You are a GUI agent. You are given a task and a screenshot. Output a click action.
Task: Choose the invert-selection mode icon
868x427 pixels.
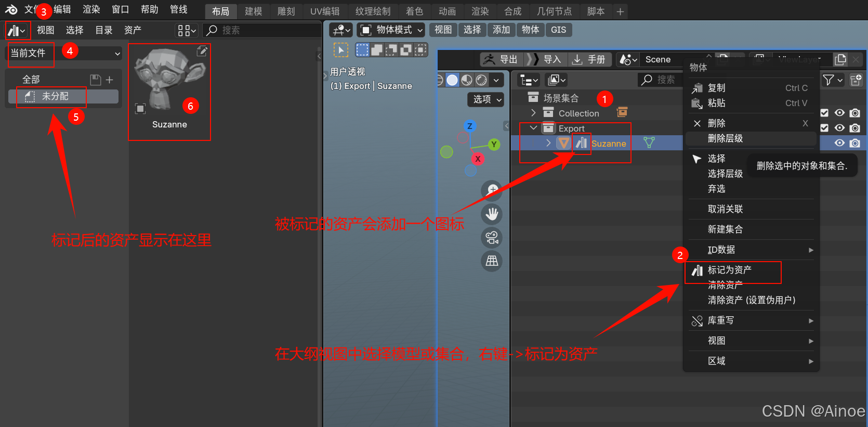pyautogui.click(x=406, y=50)
